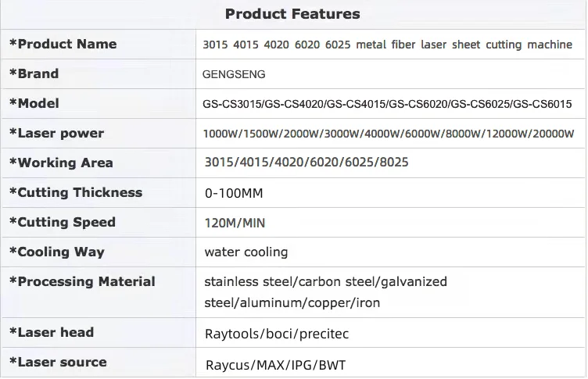
Task: Select the *Model row label
Action: coord(34,104)
